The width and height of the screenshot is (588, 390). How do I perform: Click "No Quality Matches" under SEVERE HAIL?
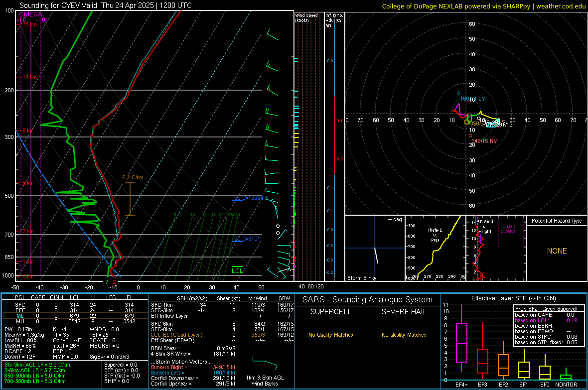pyautogui.click(x=404, y=335)
